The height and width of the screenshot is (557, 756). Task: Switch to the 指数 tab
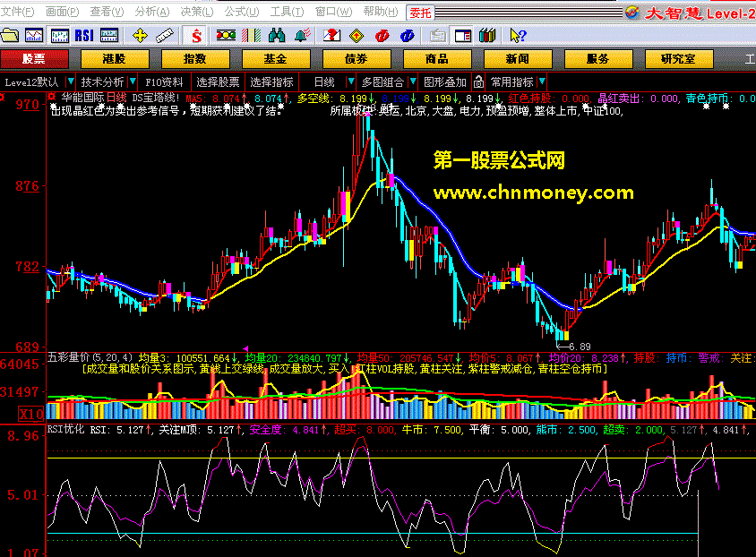point(195,59)
